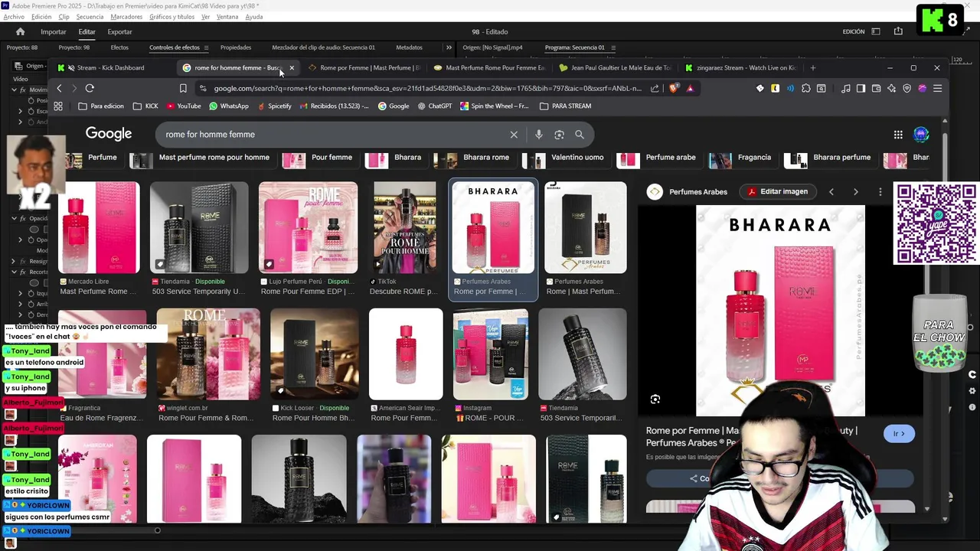The height and width of the screenshot is (551, 980).
Task: Click the Editar imagen button
Action: point(777,191)
